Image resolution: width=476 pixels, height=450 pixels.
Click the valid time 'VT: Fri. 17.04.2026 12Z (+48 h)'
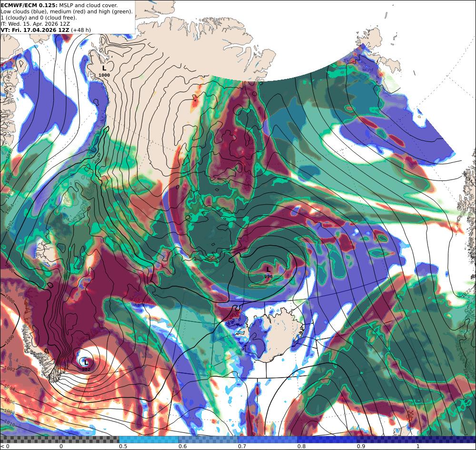[x=46, y=30]
